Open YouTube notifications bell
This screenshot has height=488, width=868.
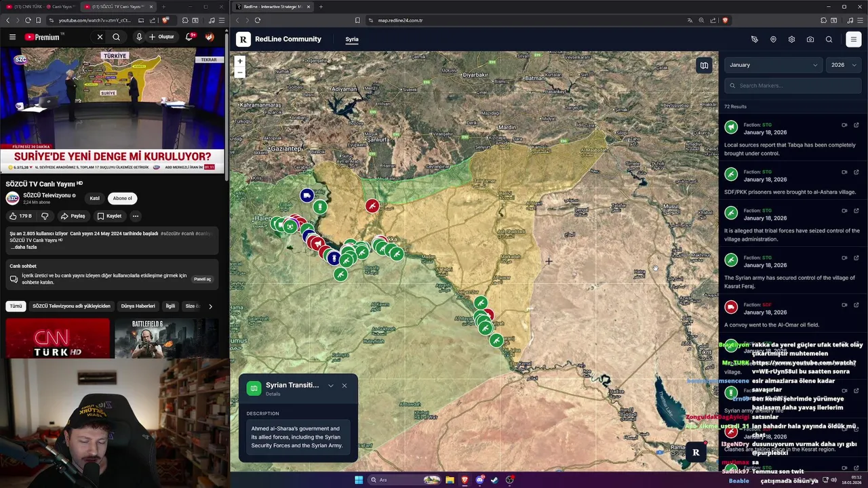[x=189, y=37]
